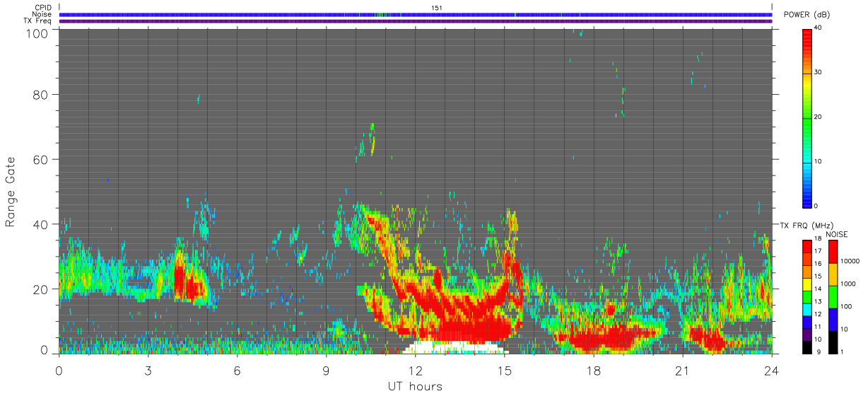
Task: Click the 100 tick on the Range Gate axis
Action: tap(38, 33)
